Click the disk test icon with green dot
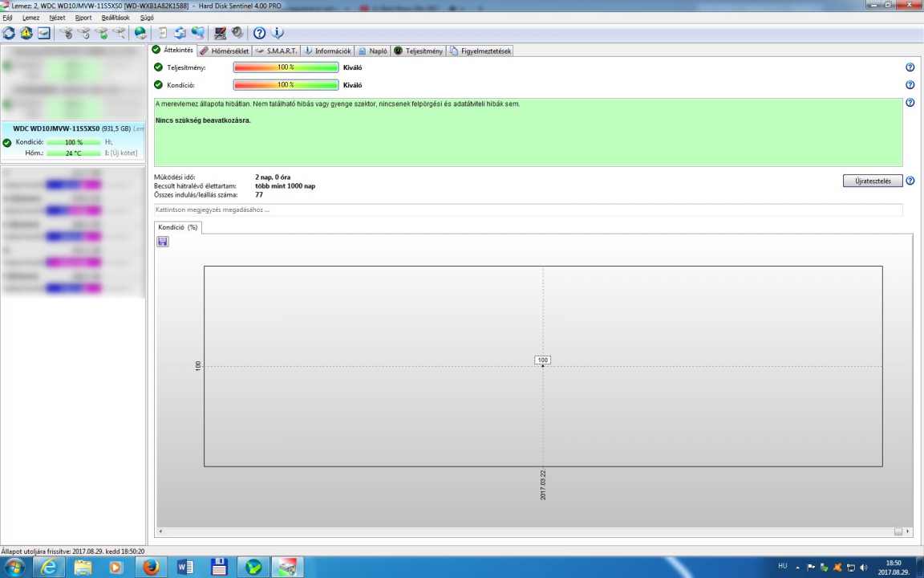The height and width of the screenshot is (578, 924). pyautogui.click(x=102, y=33)
